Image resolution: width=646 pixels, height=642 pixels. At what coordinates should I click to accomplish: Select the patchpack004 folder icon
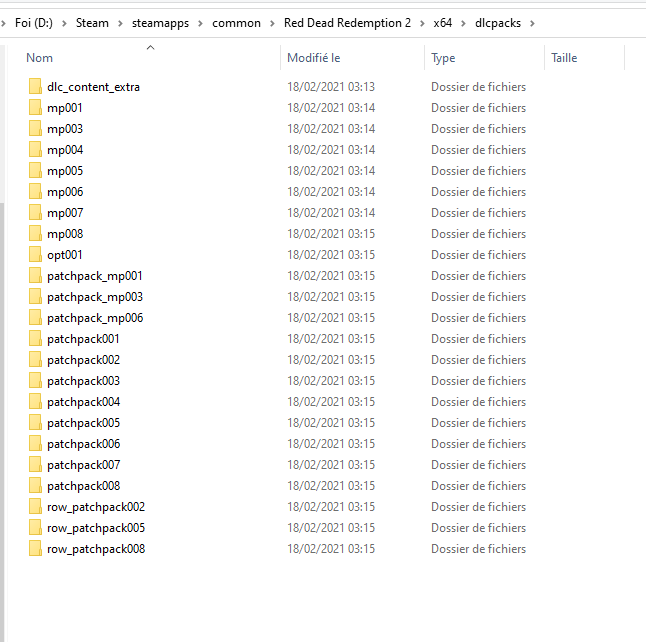(35, 402)
